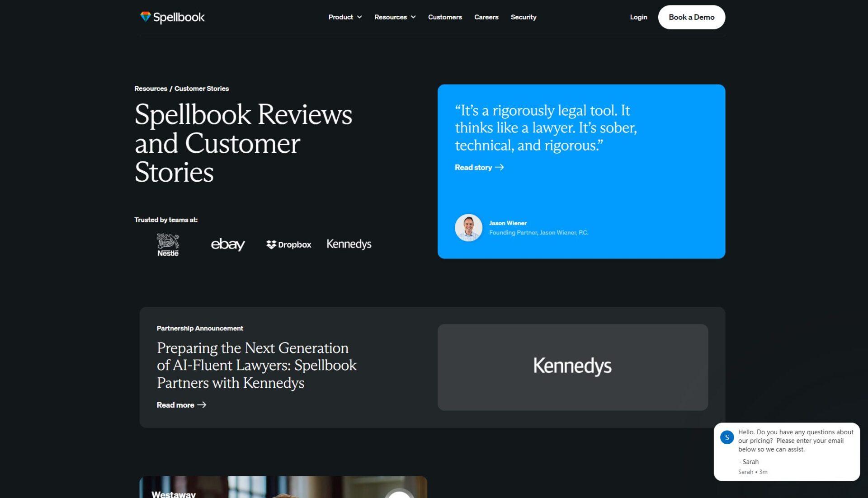Open the large Kennedys partnership card image
Screen dimensions: 868x498
[572, 367]
